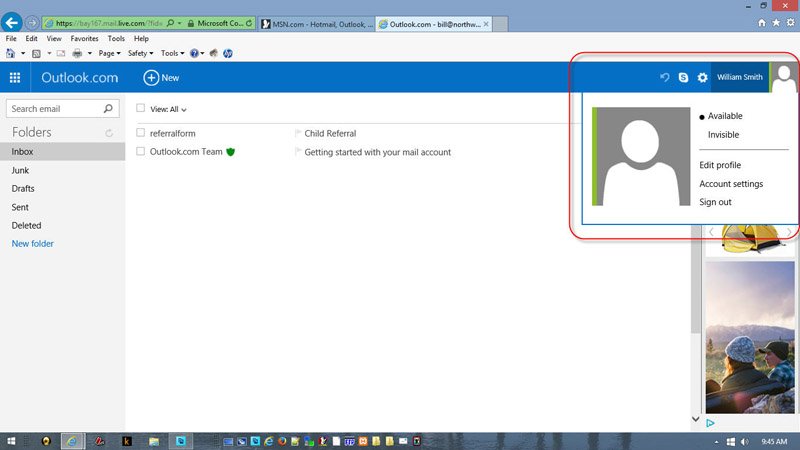The image size is (800, 450).
Task: Open Favorites star at top right
Action: click(x=776, y=22)
